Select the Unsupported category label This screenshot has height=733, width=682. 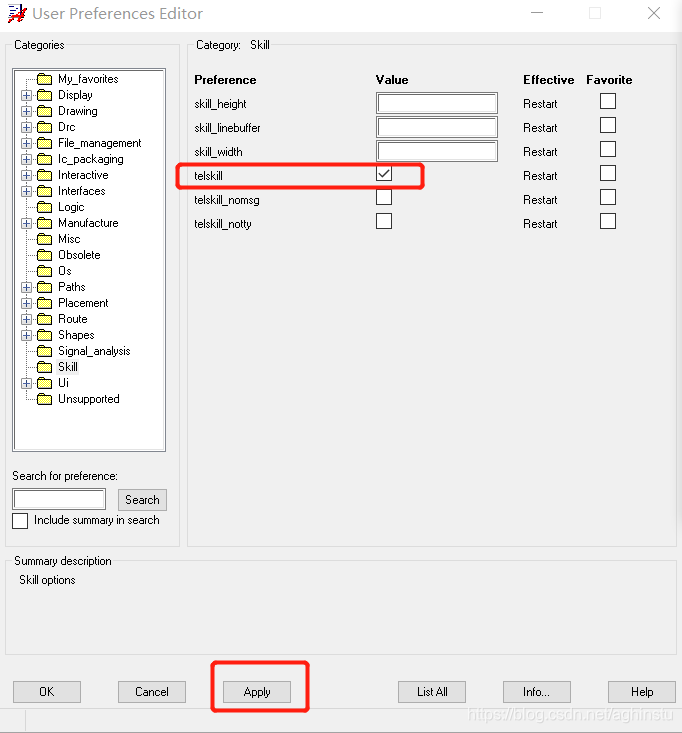point(89,399)
